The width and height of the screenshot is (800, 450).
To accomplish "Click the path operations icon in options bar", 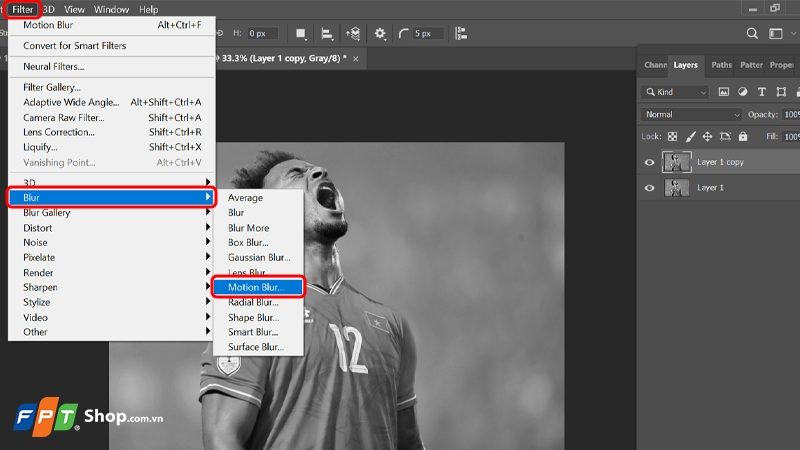I will coord(301,33).
